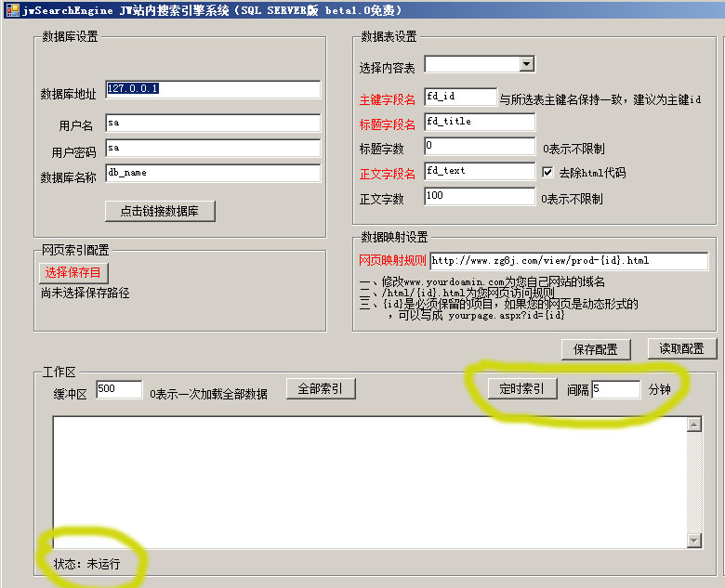Click the 标题字段名 input field
This screenshot has width=725, height=588.
coord(480,122)
